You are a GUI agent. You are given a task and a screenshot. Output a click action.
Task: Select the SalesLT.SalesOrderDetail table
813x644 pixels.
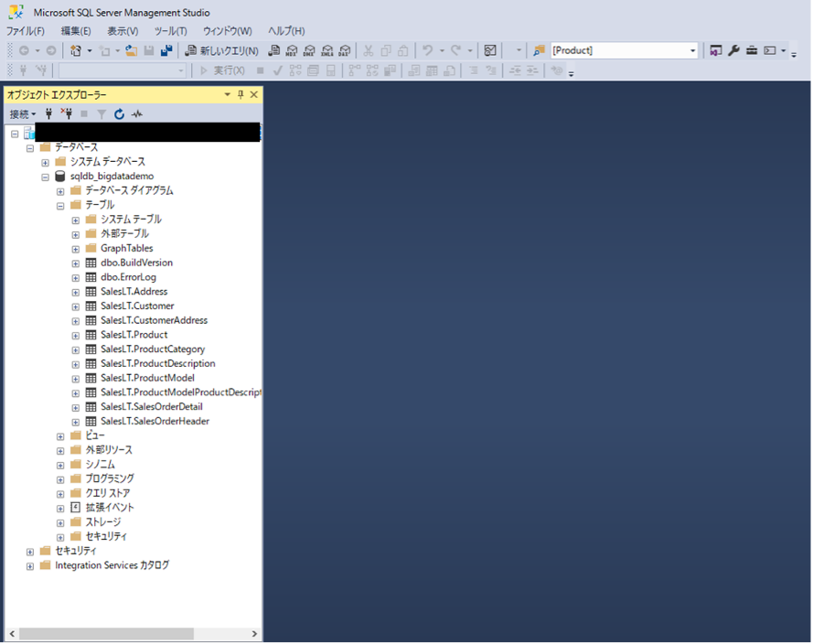tap(152, 407)
